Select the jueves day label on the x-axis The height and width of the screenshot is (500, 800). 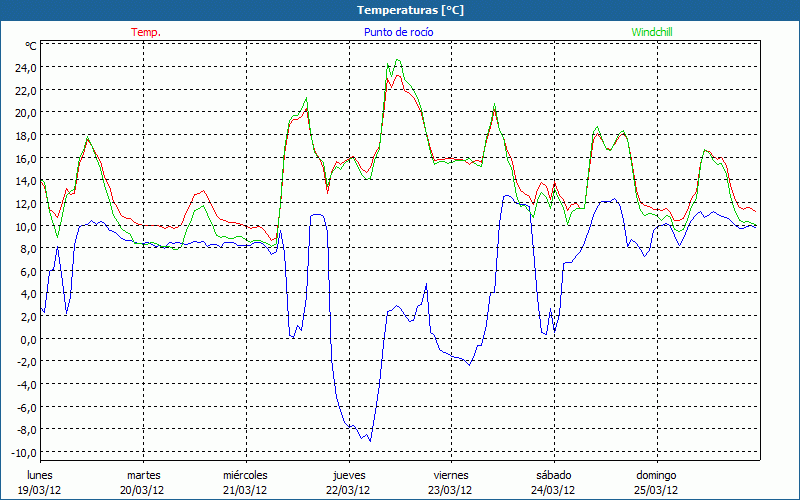point(348,475)
